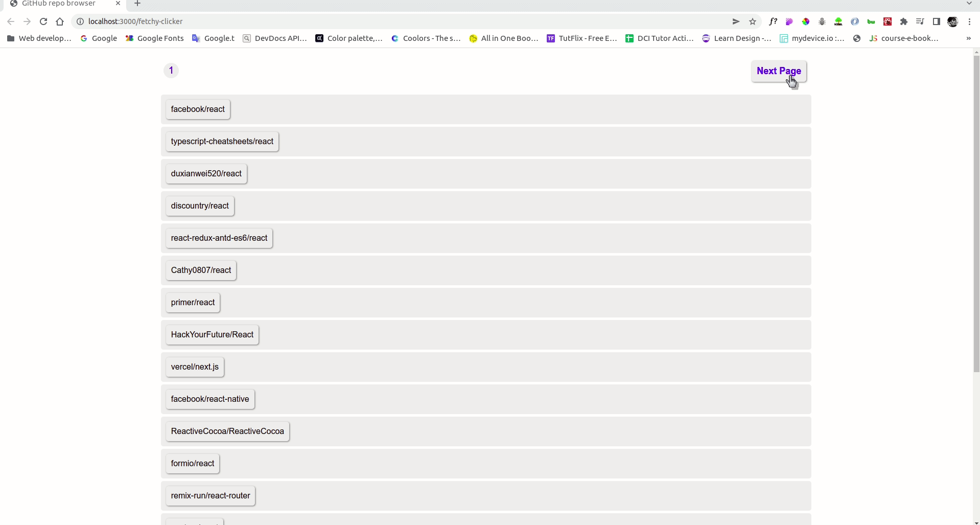Share this page via send icon
This screenshot has height=525, width=980.
click(x=736, y=21)
